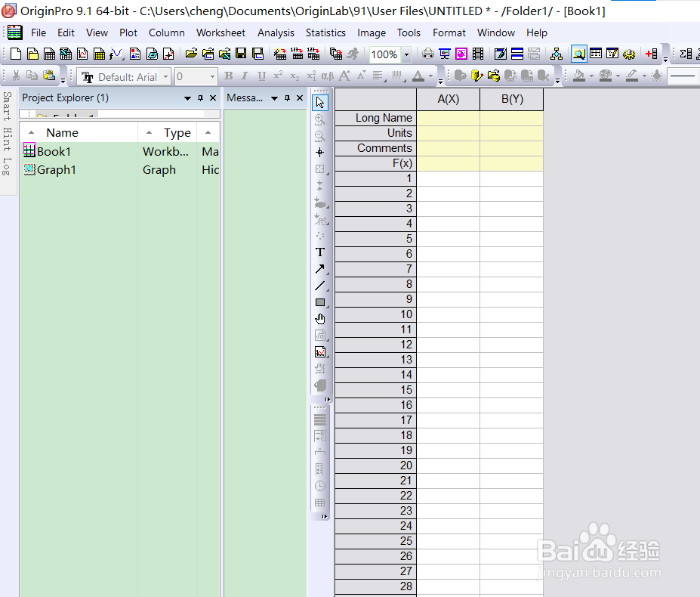Create a new matrix window
The image size is (700, 597).
coord(99,54)
